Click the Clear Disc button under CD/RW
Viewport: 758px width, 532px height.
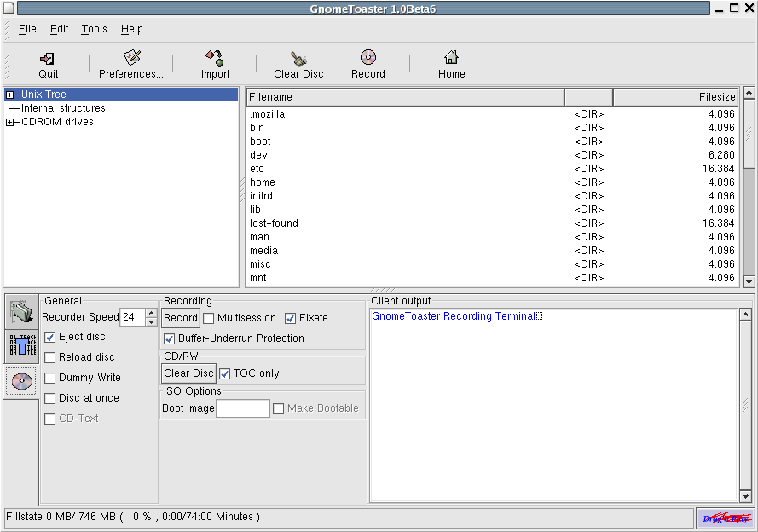pos(188,373)
